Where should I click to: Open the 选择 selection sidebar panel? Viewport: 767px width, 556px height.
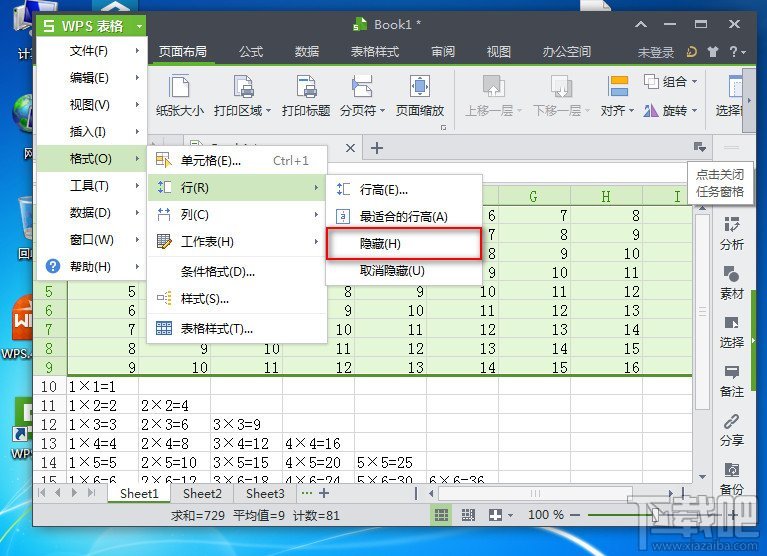[731, 332]
